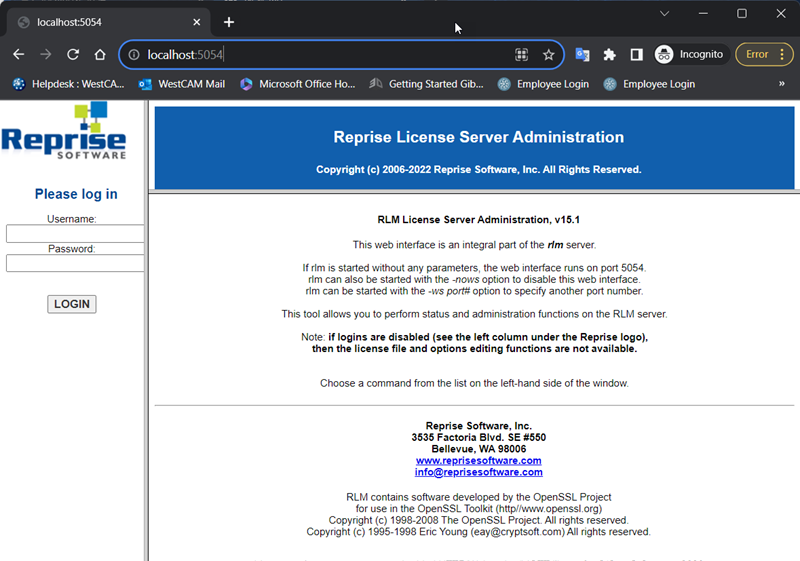Viewport: 800px width, 561px height.
Task: Open Helpdesk : WestCA... bookmark
Action: pyautogui.click(x=68, y=84)
